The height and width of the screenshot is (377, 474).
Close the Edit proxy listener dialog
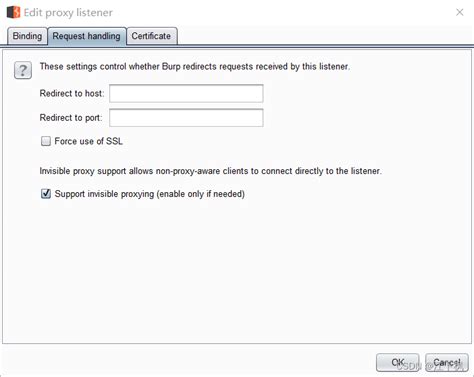tap(460, 12)
